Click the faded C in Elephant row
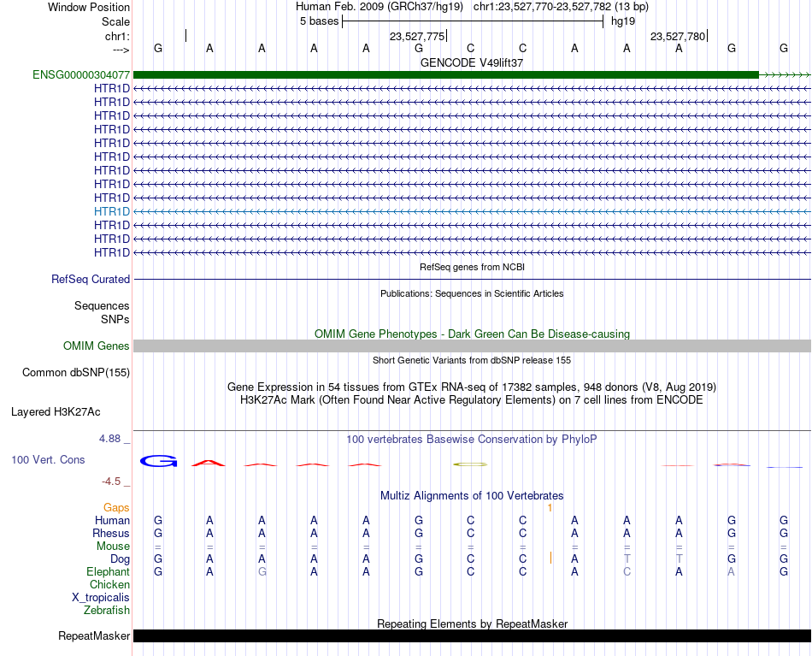This screenshot has width=812, height=656. [x=627, y=572]
